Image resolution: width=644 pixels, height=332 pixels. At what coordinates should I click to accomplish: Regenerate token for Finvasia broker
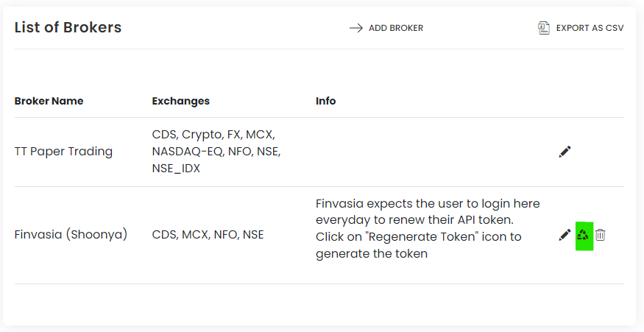(x=583, y=235)
